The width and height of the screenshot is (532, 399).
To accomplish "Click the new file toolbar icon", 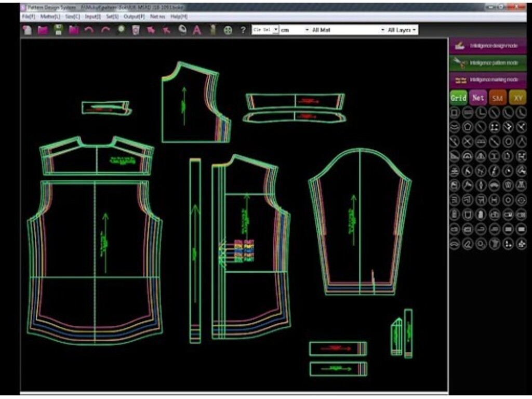I will 28,30.
